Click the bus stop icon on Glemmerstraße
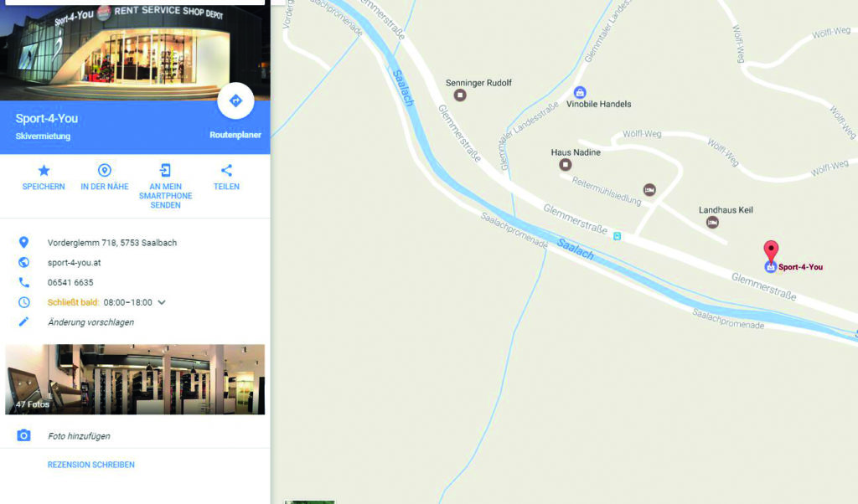858x504 pixels. point(618,236)
